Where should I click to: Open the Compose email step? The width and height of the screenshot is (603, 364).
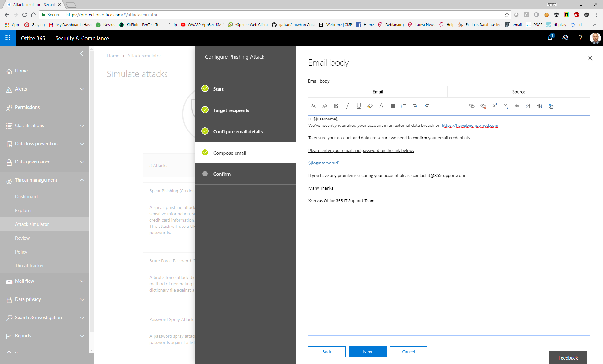click(230, 153)
